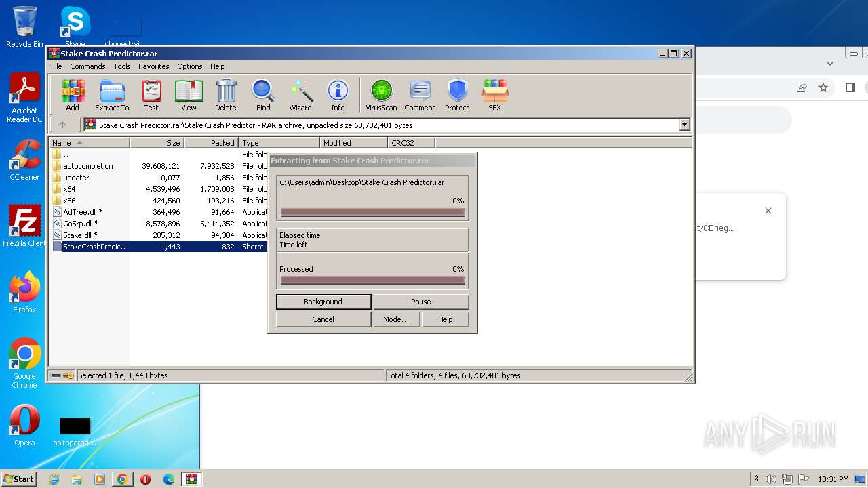Close the Chrome notification popup

768,211
